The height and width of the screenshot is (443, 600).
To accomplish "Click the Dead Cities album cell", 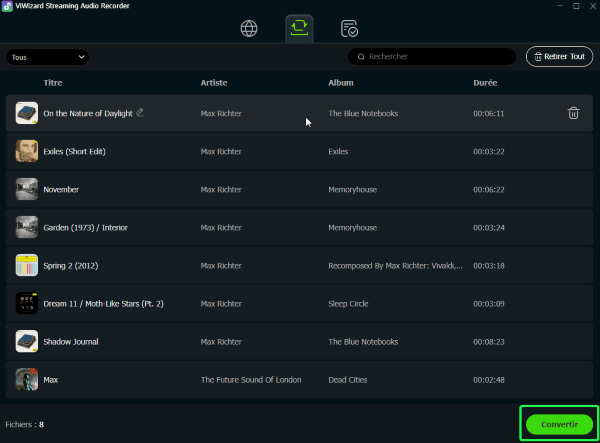I will 347,380.
